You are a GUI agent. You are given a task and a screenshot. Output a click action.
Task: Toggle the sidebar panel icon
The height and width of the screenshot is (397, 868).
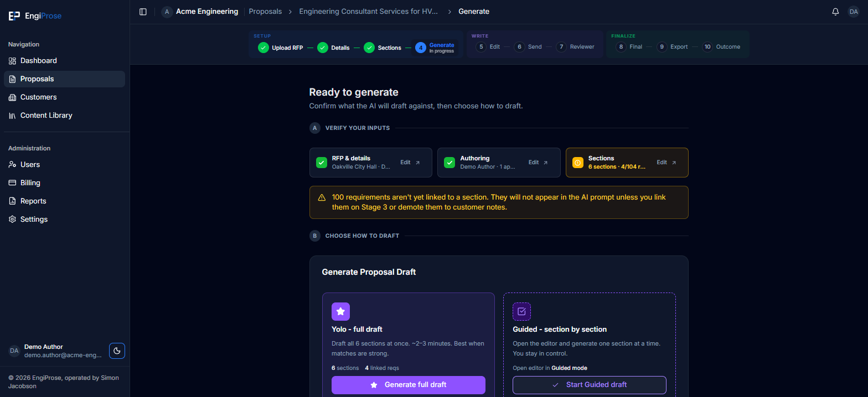pos(143,12)
